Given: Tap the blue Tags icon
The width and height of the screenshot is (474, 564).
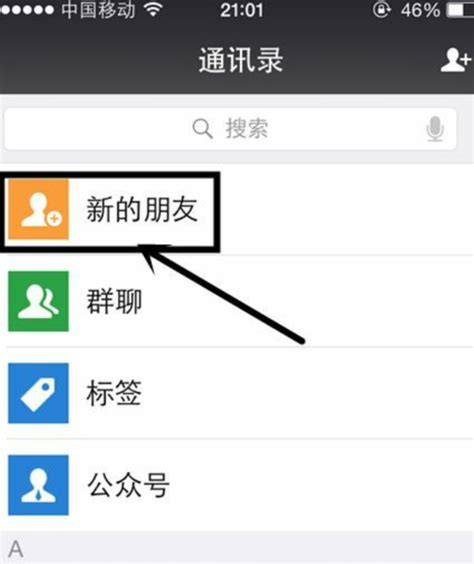Looking at the screenshot, I should point(38,393).
